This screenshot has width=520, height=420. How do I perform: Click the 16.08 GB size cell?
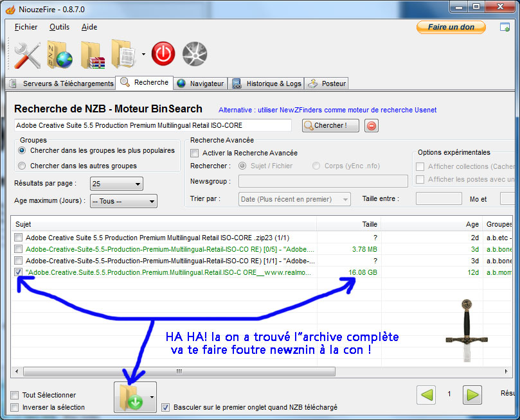(x=363, y=272)
